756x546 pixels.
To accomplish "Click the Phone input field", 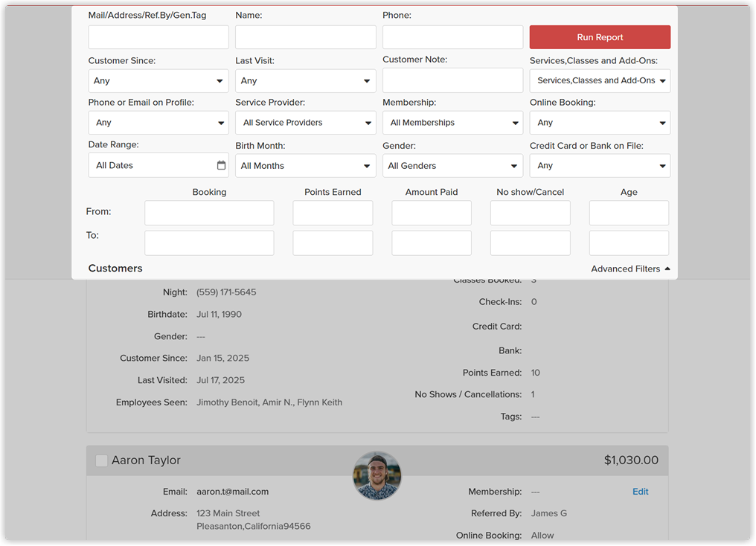I will click(x=452, y=37).
